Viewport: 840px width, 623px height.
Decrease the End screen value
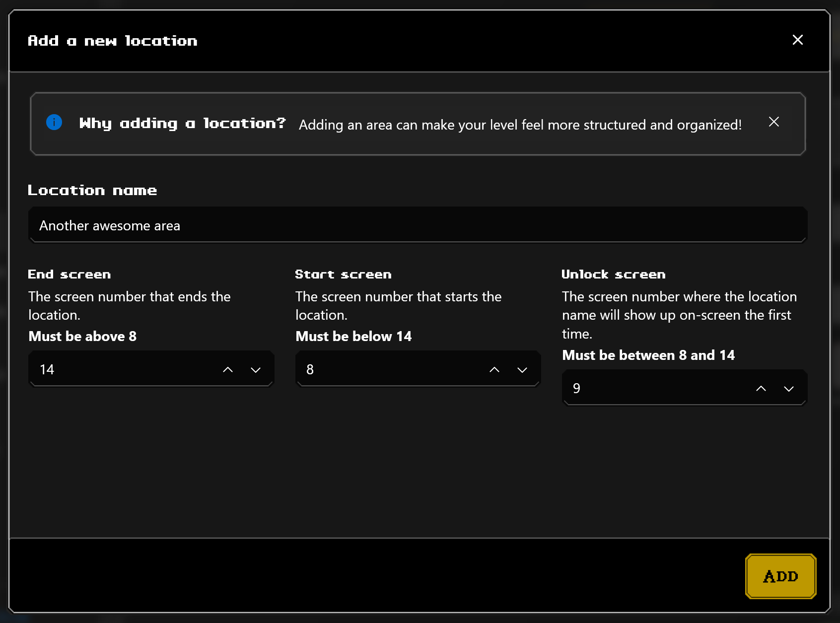[x=256, y=369]
